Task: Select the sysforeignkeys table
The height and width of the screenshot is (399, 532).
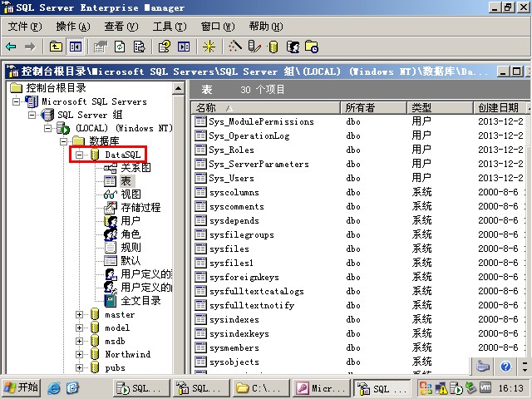Action: pos(244,278)
